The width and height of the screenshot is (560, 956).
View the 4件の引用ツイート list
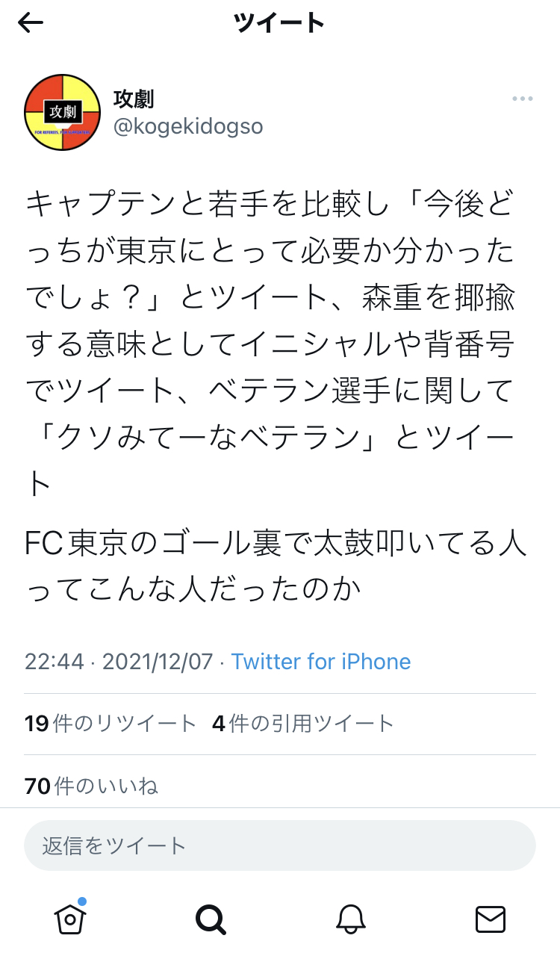tap(303, 723)
